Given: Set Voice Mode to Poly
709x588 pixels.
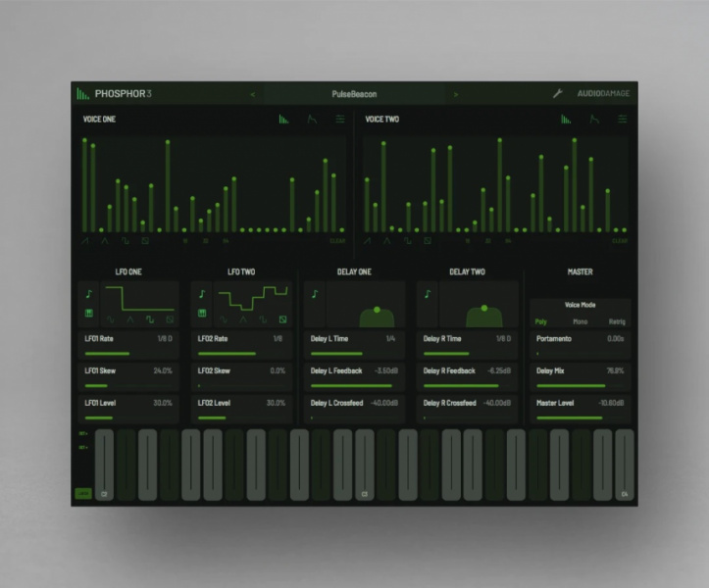Looking at the screenshot, I should pos(540,321).
